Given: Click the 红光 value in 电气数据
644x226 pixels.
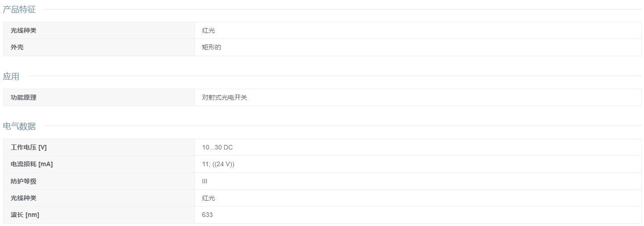Looking at the screenshot, I should pos(209,198).
